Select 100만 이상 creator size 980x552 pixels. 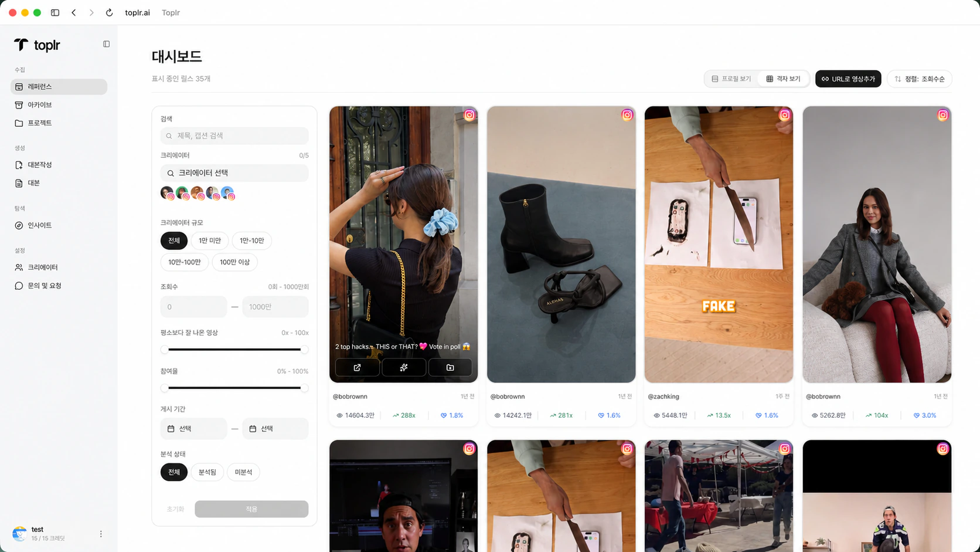coord(234,262)
